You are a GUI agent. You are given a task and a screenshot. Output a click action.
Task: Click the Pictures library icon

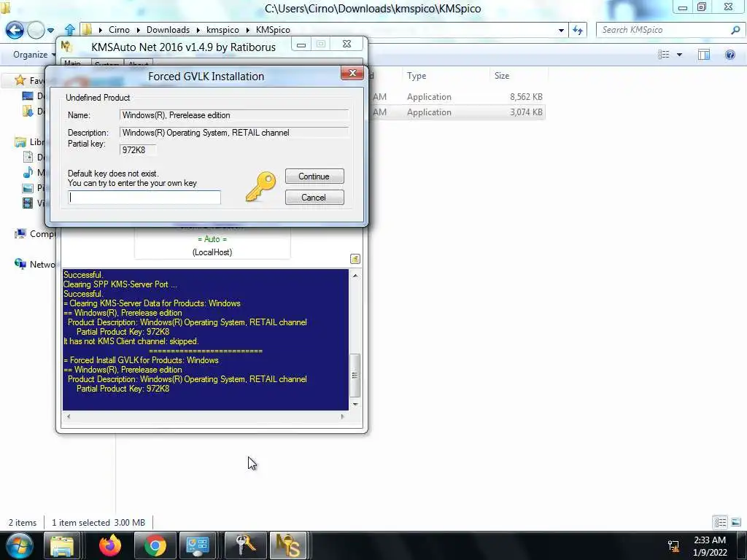(x=28, y=187)
